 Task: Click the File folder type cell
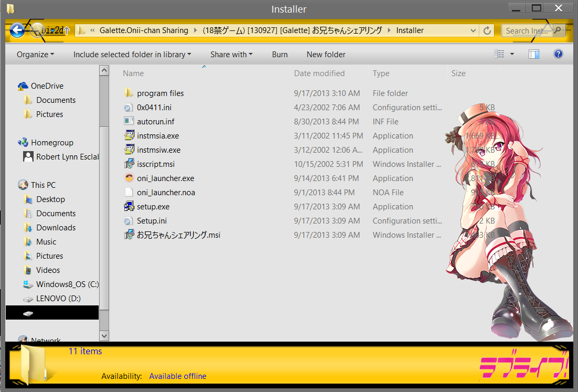pos(391,93)
